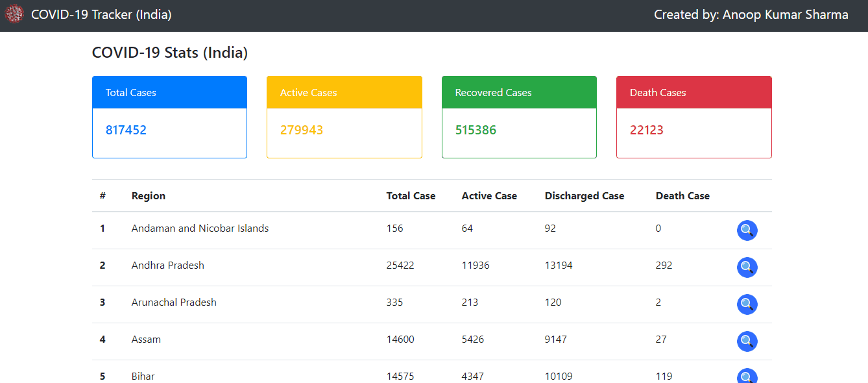The image size is (868, 383).
Task: Open details for Andaman and Nicobar Islands magnifier
Action: tap(747, 230)
